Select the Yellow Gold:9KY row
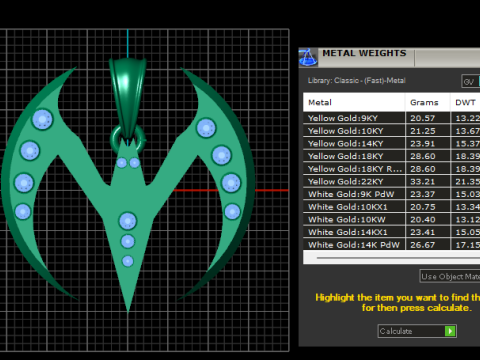 pyautogui.click(x=392, y=118)
